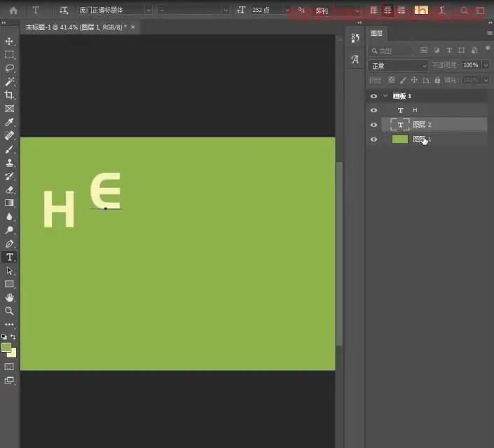Toggle Quick Mask mode

pyautogui.click(x=9, y=367)
